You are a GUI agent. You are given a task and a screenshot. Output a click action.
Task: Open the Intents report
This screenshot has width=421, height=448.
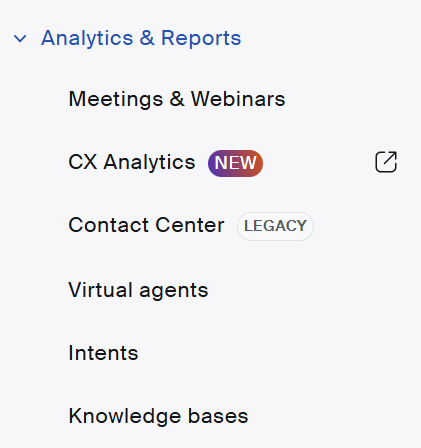(x=103, y=353)
